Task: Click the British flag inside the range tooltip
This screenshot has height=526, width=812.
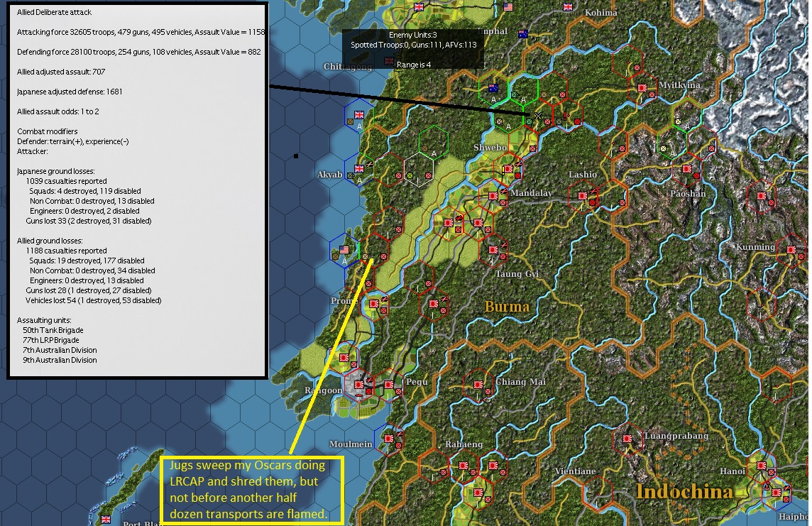Action: click(x=389, y=61)
